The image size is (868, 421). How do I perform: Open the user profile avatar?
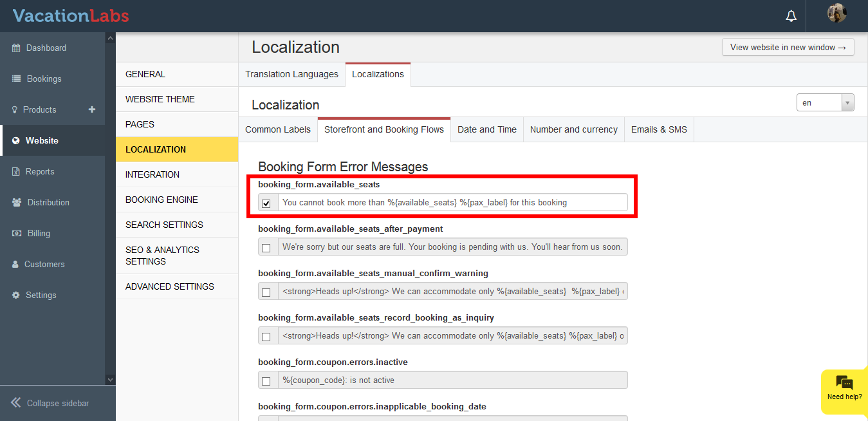coord(836,14)
